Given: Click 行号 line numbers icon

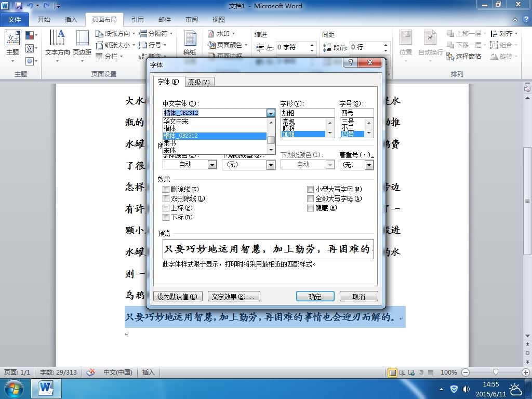Looking at the screenshot, I should tap(143, 45).
